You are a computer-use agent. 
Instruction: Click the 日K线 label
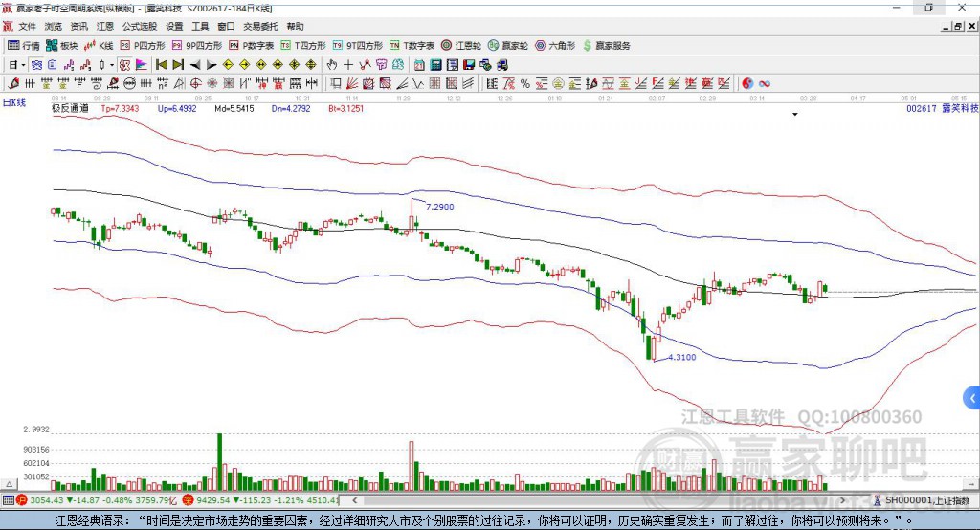tap(14, 102)
